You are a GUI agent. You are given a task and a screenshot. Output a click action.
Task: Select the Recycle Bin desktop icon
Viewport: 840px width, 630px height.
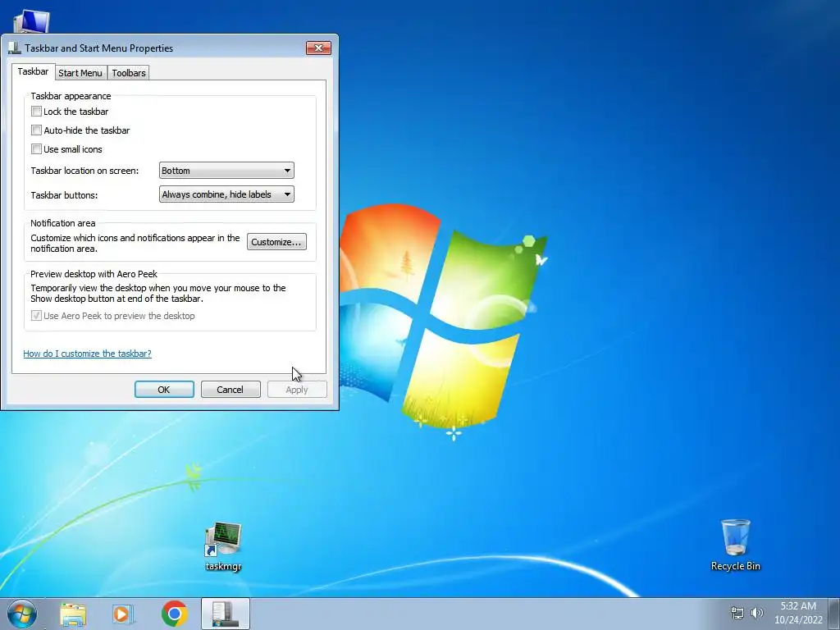click(736, 546)
